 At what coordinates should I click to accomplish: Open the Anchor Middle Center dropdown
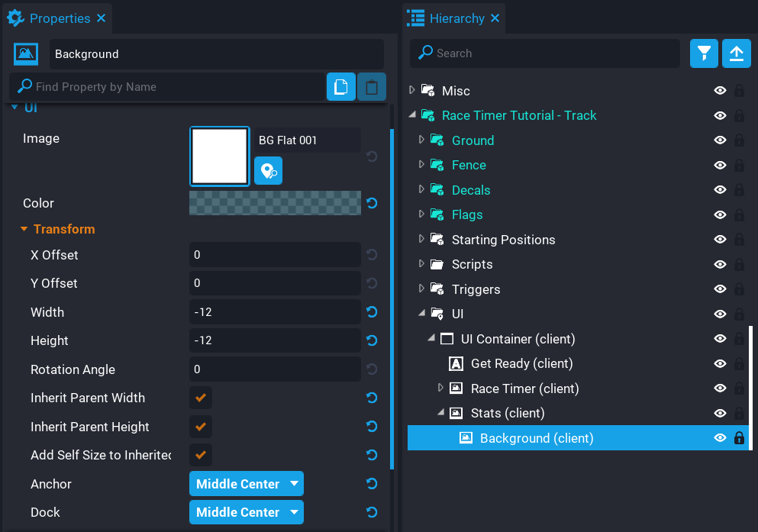tap(246, 484)
